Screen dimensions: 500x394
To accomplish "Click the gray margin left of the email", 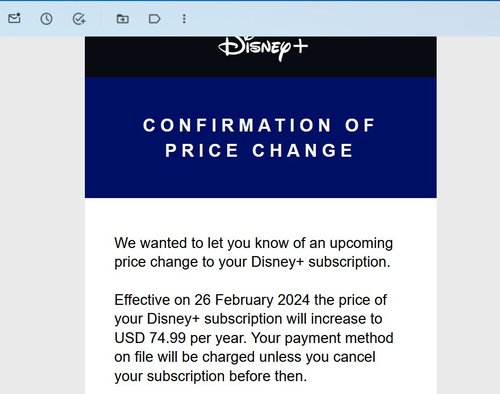I will (42, 213).
